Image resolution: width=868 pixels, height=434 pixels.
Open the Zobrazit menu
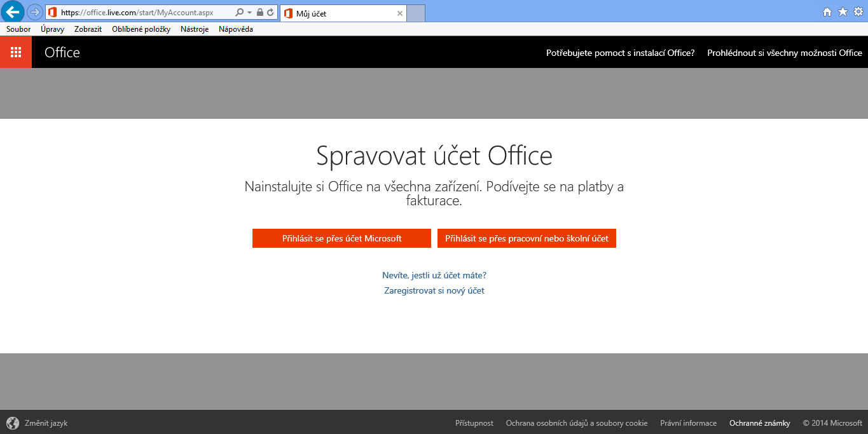click(88, 29)
